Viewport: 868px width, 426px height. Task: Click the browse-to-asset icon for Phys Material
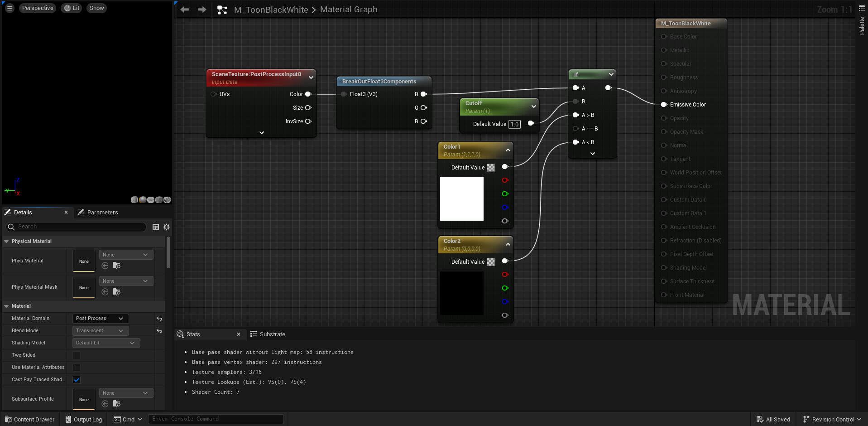click(117, 266)
